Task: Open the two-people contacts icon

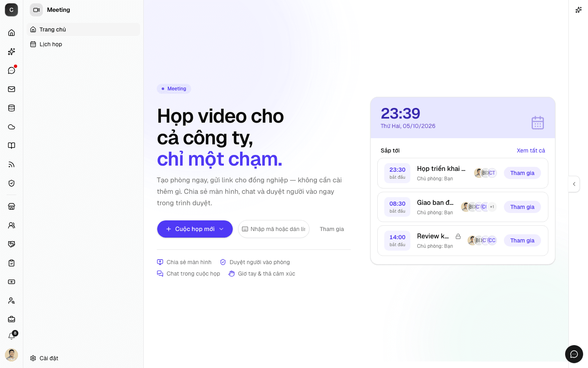Action: click(x=11, y=225)
